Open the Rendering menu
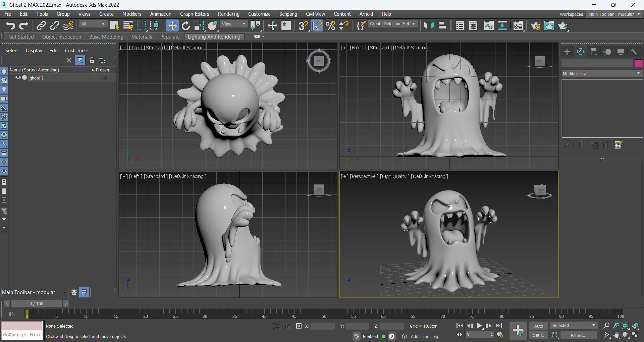This screenshot has height=342, width=644. pyautogui.click(x=229, y=14)
